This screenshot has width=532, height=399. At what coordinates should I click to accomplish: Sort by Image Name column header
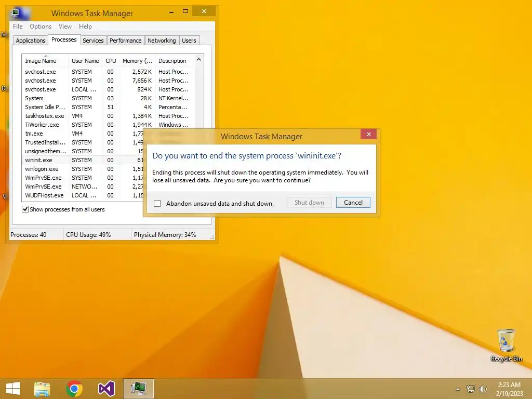tap(45, 61)
